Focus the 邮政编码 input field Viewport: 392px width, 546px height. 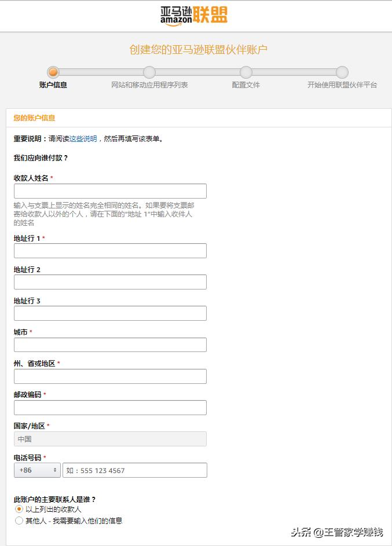pos(110,408)
